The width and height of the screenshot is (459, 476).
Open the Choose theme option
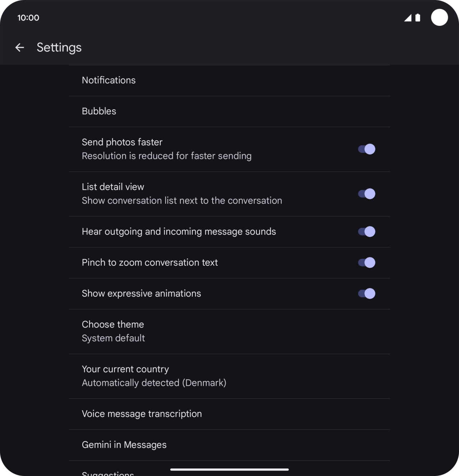(113, 331)
